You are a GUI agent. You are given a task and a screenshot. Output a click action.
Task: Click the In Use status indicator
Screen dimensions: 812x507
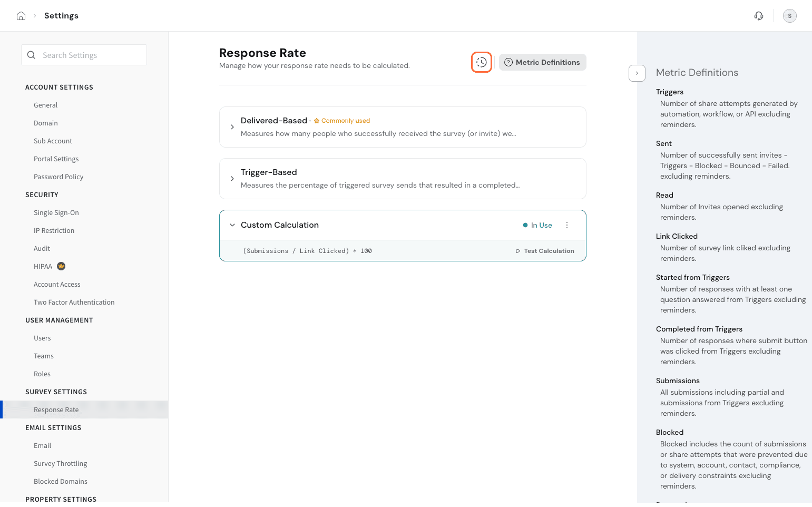click(x=537, y=225)
